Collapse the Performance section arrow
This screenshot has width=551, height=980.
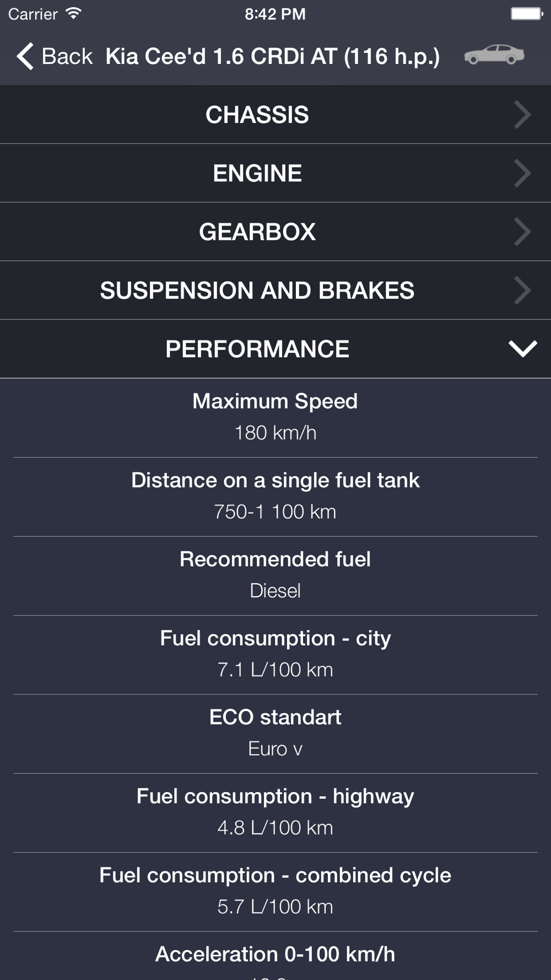[x=522, y=349]
